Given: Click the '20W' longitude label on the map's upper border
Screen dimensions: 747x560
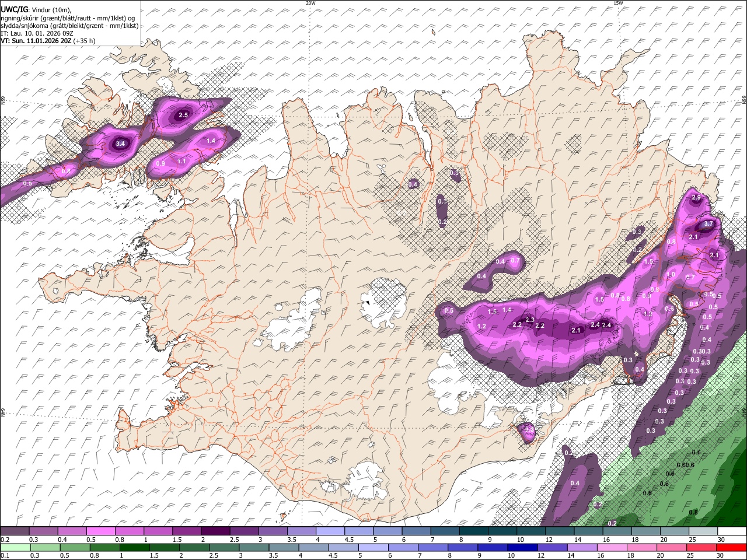Looking at the screenshot, I should coord(311,3).
